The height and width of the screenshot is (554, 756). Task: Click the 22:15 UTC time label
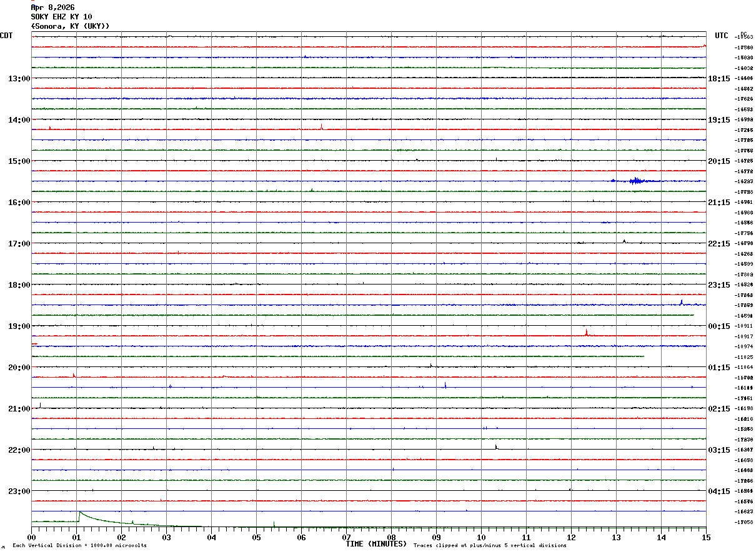719,244
